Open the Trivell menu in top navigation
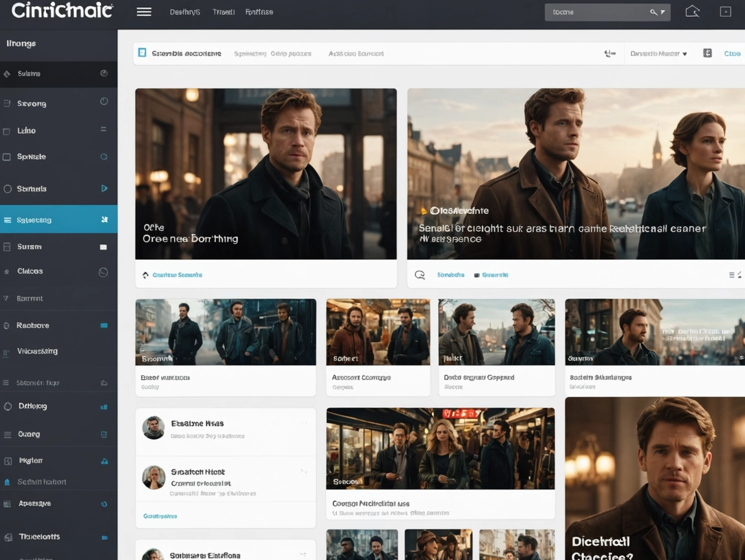Screen dimensions: 745x560 coord(224,12)
